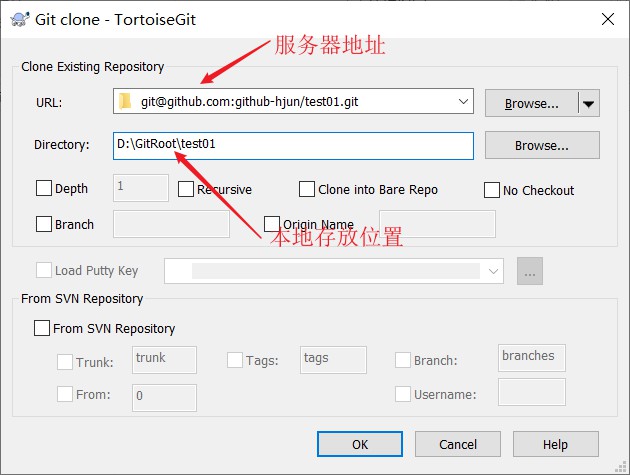Tick the Branch checkbox
630x475 pixels.
click(44, 224)
